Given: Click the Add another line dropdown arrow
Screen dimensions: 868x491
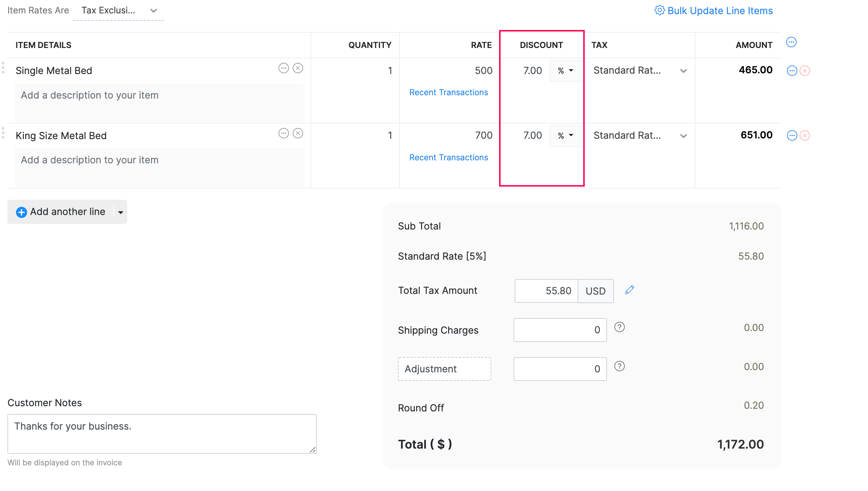Looking at the screenshot, I should coord(119,212).
